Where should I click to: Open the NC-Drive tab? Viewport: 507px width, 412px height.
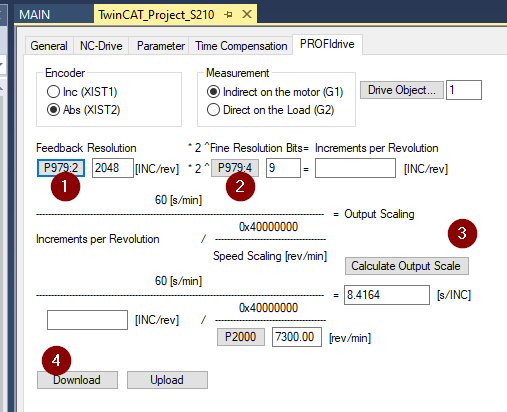pyautogui.click(x=101, y=46)
